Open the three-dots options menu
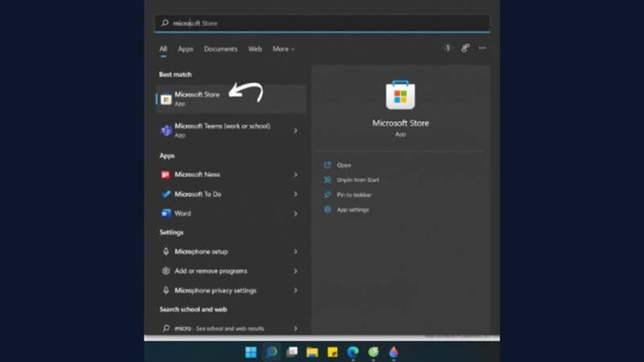This screenshot has height=362, width=644. click(482, 48)
